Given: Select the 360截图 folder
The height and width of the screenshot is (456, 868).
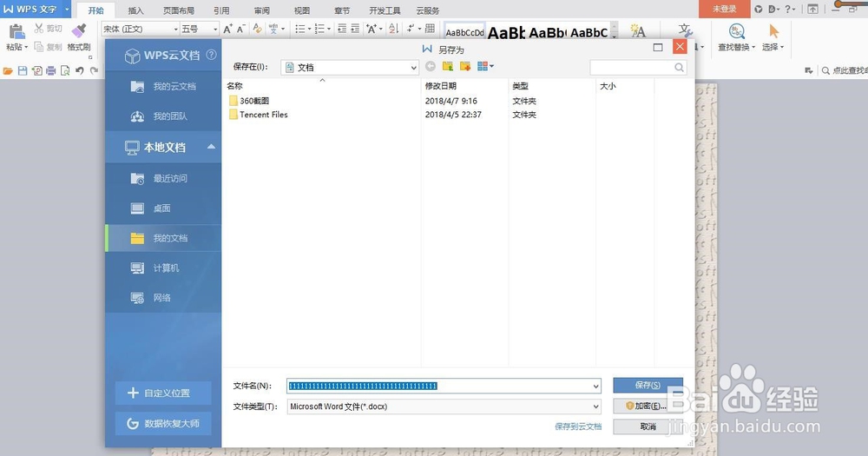Looking at the screenshot, I should 249,101.
